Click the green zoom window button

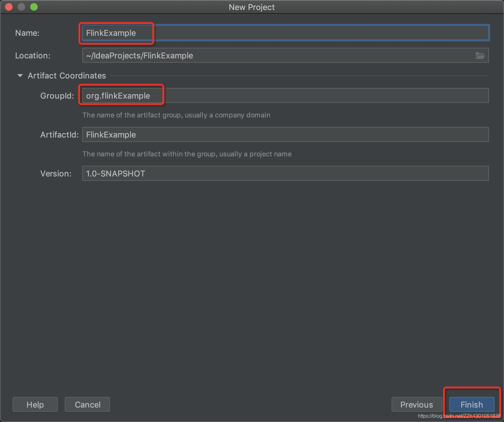click(34, 7)
